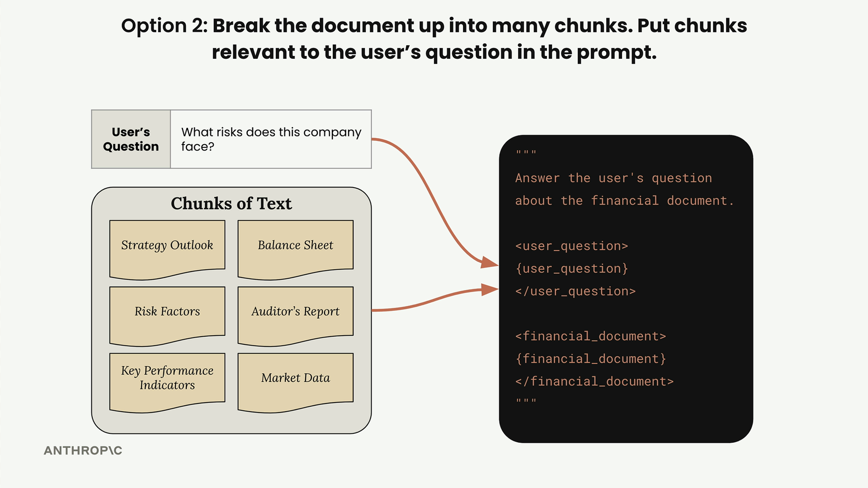Screen dimensions: 868x488
Task: Click the question text 'What risks does this company face?'
Action: tap(271, 139)
